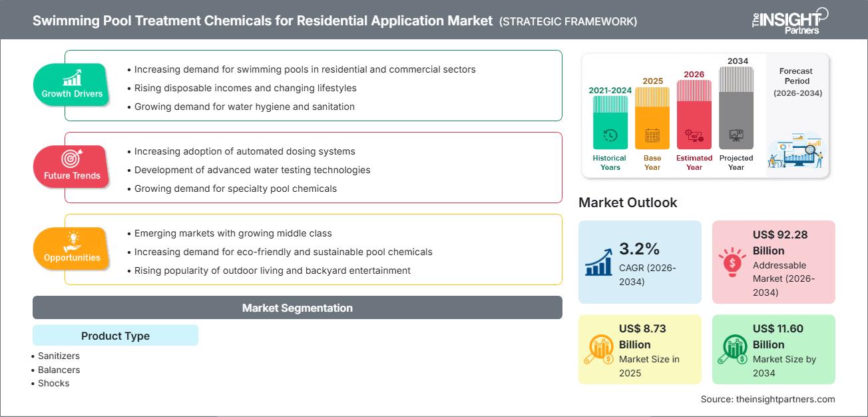Click the Projected Year presentation icon
This screenshot has height=417, width=868.
736,135
